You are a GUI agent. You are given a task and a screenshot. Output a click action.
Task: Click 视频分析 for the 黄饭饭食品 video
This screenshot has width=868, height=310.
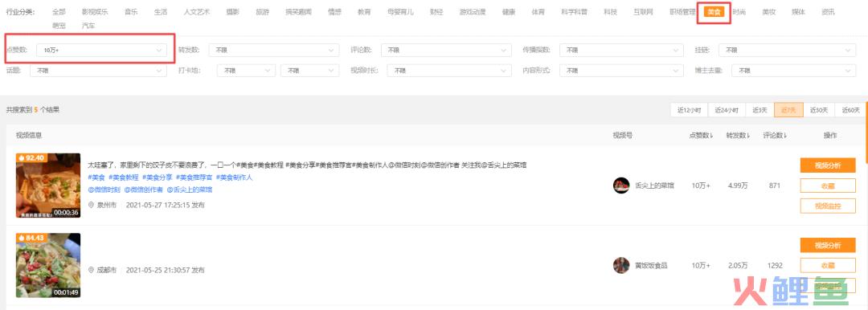(828, 245)
